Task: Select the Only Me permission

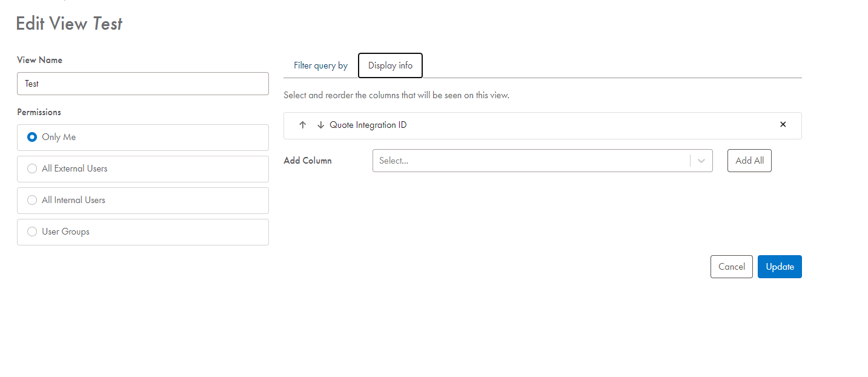Action: click(x=33, y=137)
